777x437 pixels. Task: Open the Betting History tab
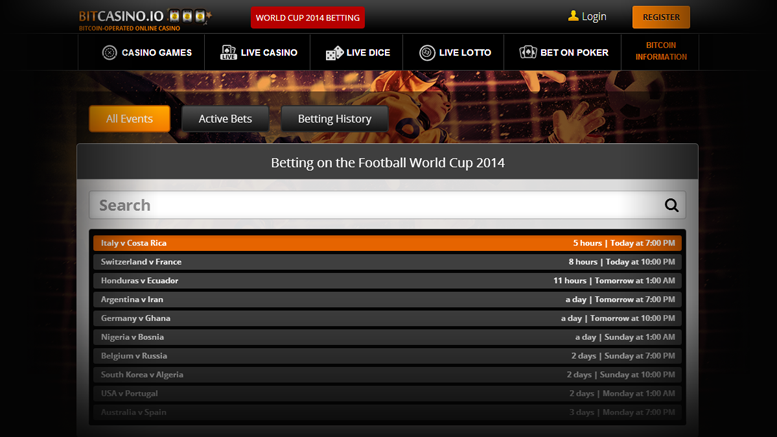pos(334,119)
